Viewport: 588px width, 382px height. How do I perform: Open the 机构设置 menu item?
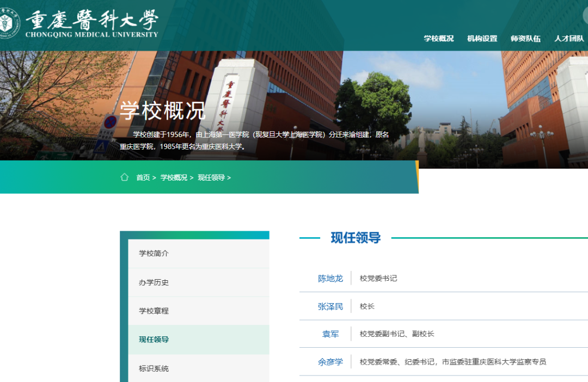pyautogui.click(x=481, y=39)
